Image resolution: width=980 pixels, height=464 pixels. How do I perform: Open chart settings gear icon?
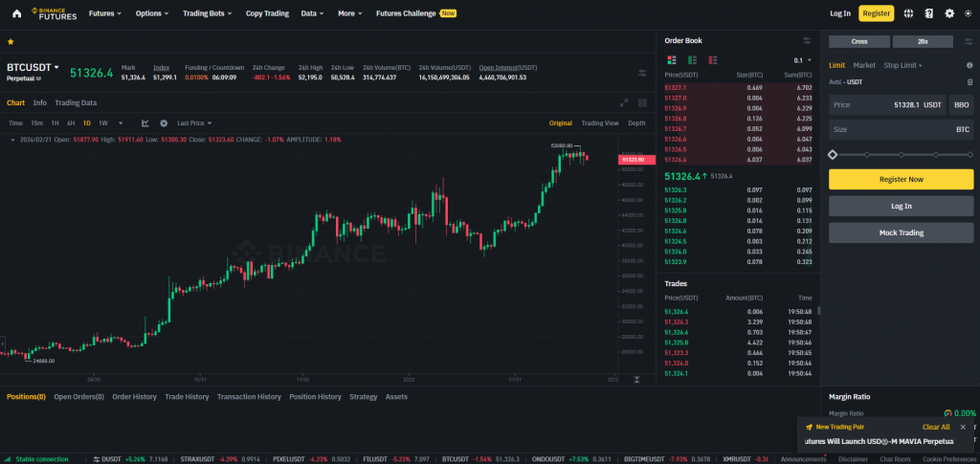pos(164,123)
